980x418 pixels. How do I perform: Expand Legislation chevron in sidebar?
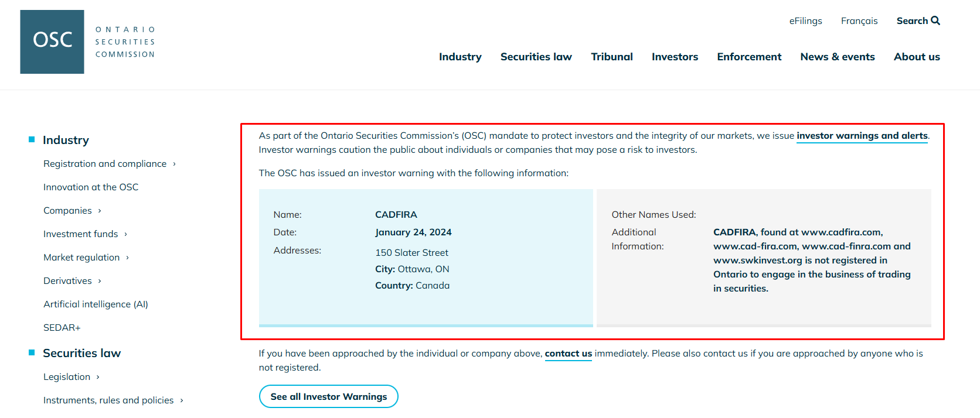pyautogui.click(x=98, y=377)
